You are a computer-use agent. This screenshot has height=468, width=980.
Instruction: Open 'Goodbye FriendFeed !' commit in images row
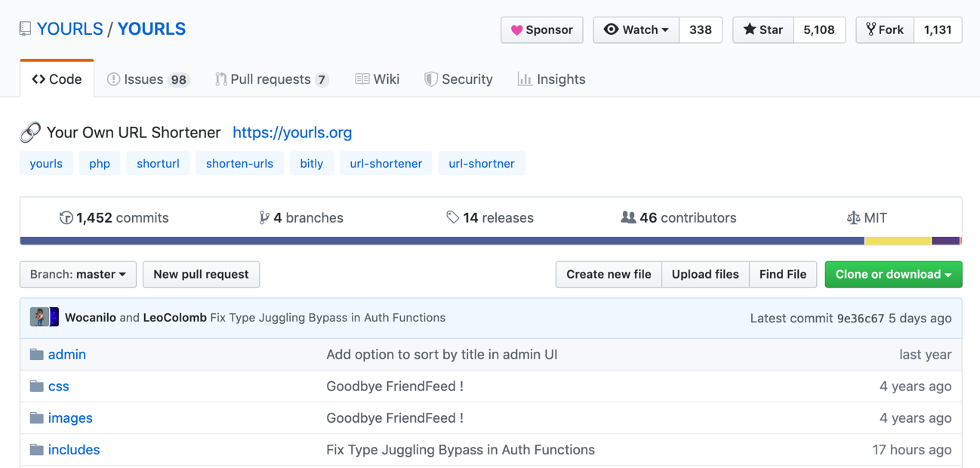tap(395, 417)
